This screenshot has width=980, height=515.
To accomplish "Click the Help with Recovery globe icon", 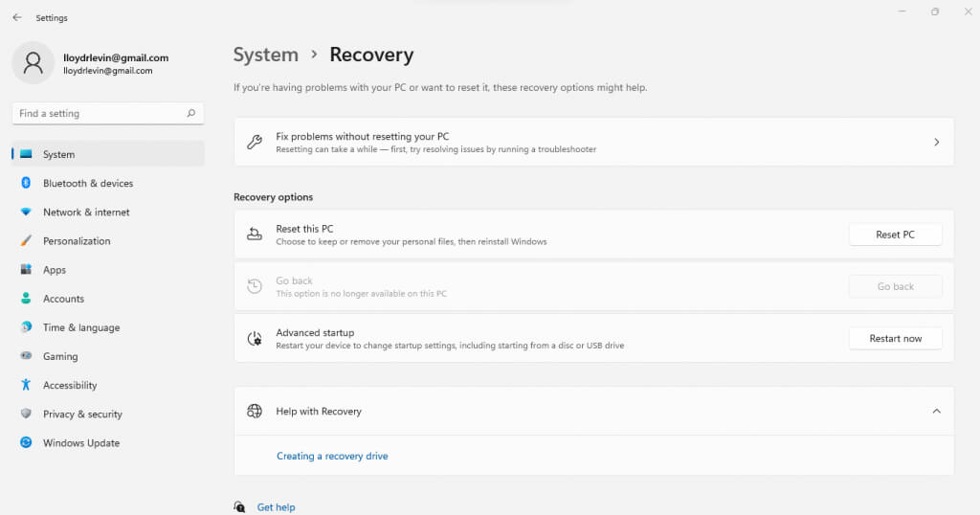I will 255,411.
